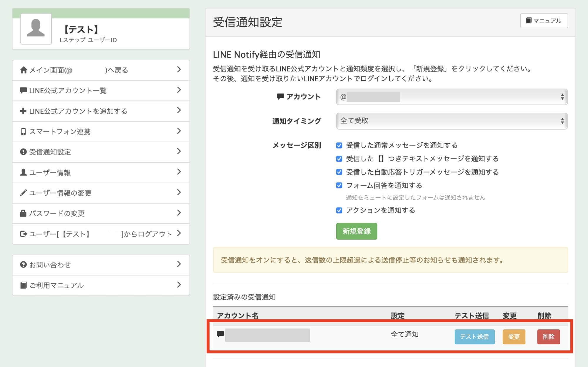Open メイン画面へ戻る menu item
Viewport: 588px width, 367px height.
tap(101, 70)
